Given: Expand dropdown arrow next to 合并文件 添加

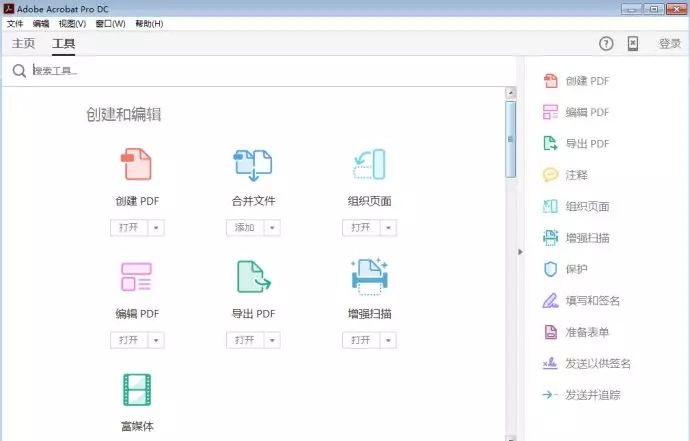Looking at the screenshot, I should pos(272,228).
